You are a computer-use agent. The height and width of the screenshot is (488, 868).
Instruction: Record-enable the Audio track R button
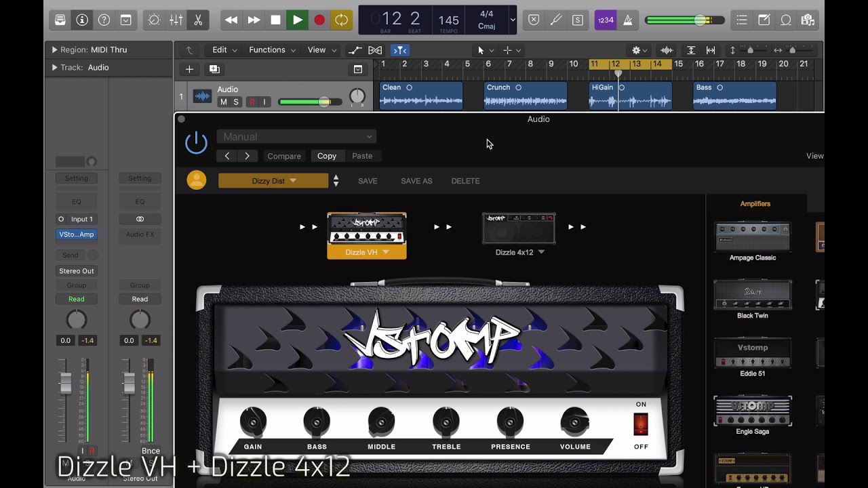(x=252, y=102)
